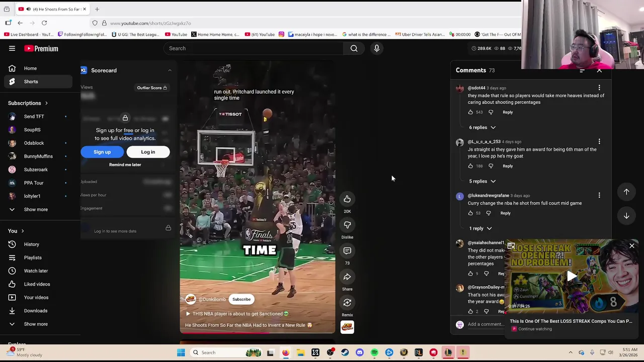
Task: Open options menu for @L_u_c_a_s_253 comment
Action: [x=599, y=142]
